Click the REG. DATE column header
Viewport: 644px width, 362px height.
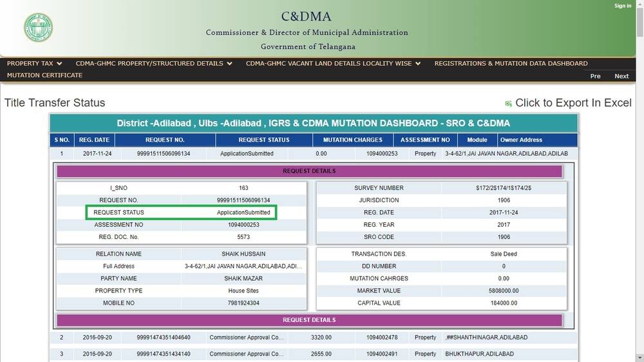(94, 140)
